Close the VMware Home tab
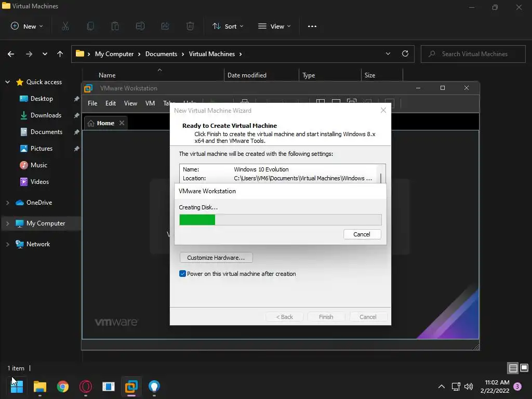Screen dimensions: 532x399 point(122,123)
